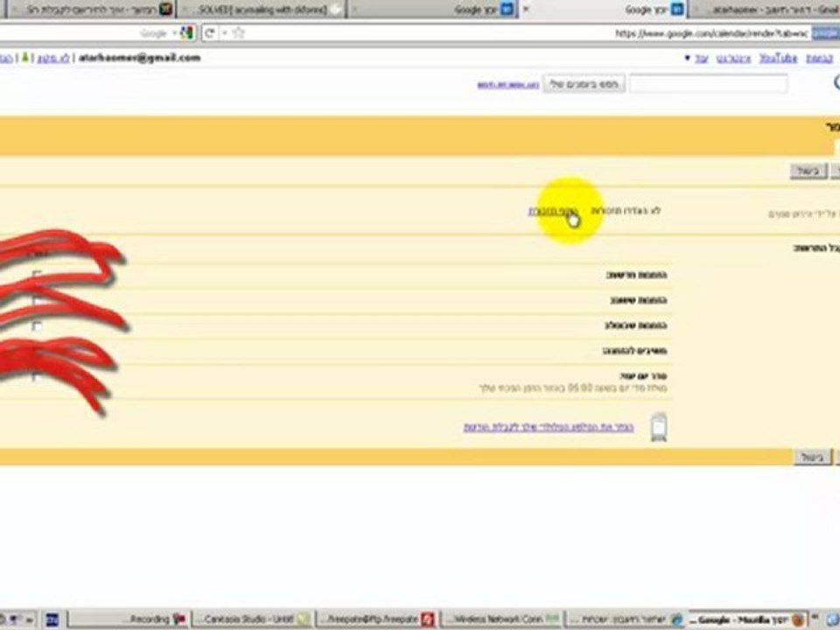The image size is (840, 630).
Task: Click the small search options link
Action: click(507, 85)
